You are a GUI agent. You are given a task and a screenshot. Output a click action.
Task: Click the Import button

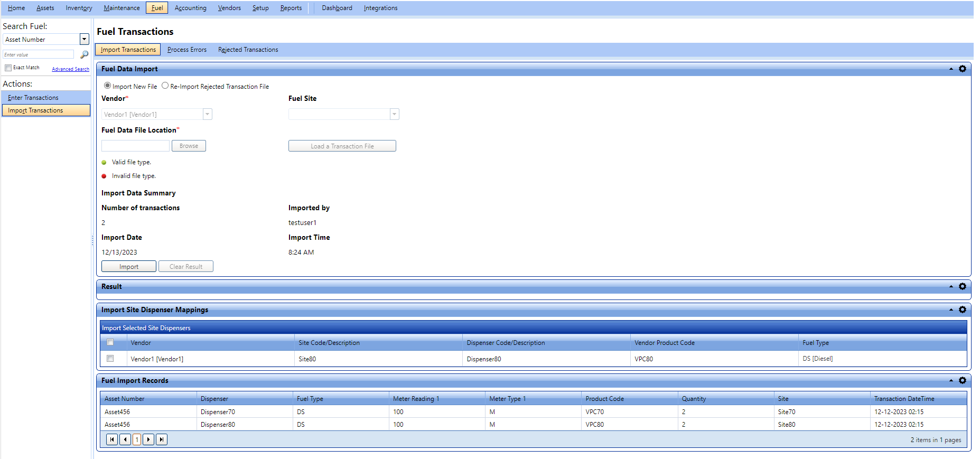click(x=129, y=266)
